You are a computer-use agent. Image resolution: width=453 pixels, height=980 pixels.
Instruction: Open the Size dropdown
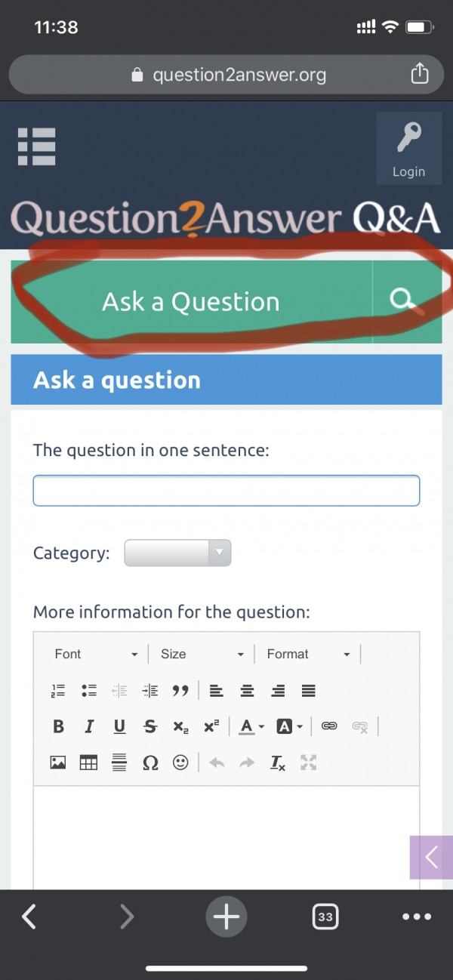202,654
